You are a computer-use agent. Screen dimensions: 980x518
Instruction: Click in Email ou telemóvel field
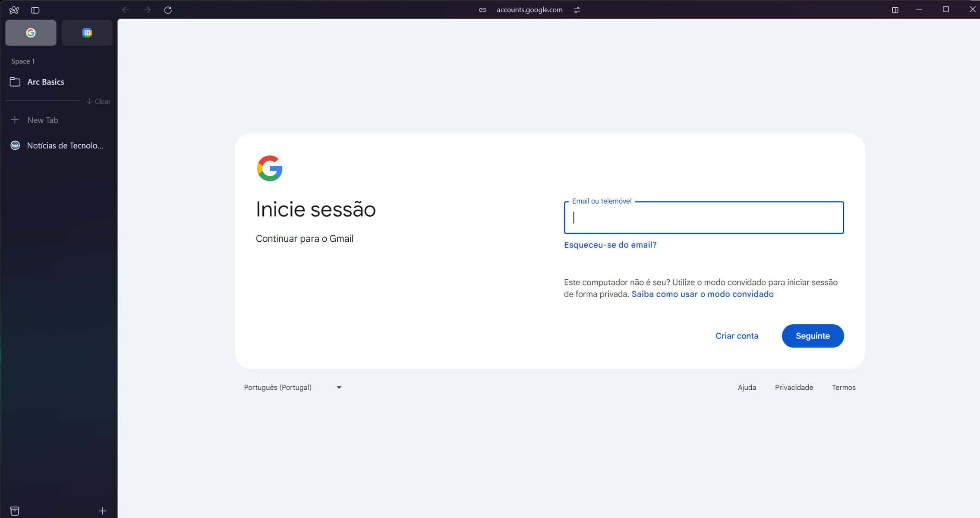point(703,218)
